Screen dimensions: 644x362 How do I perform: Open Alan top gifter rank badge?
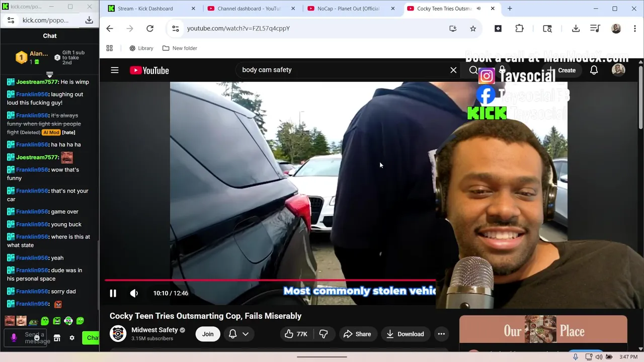(21, 57)
